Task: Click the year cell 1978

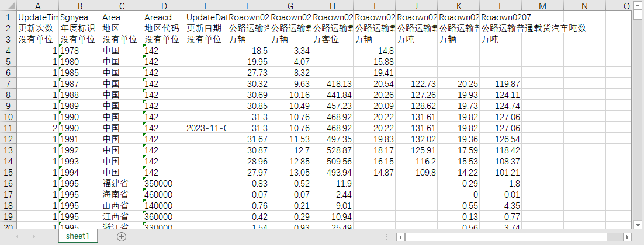Action: [79, 51]
